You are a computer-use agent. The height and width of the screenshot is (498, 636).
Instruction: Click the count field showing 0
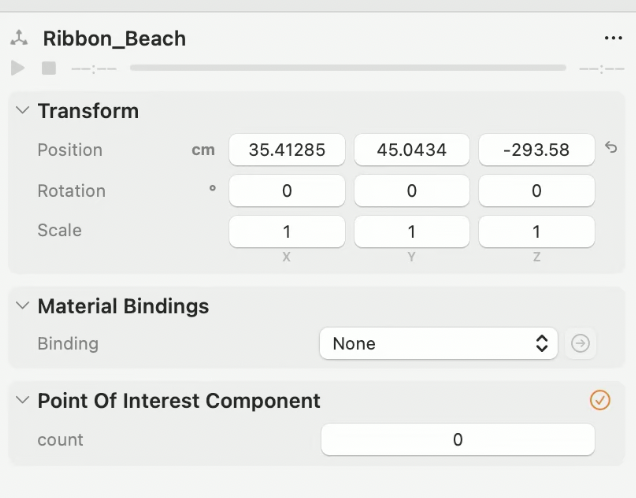[457, 440]
